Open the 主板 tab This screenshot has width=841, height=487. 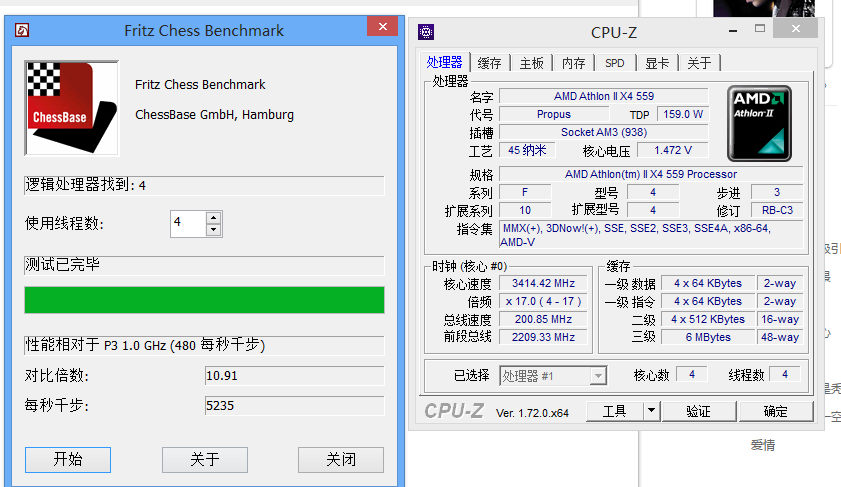coord(532,63)
